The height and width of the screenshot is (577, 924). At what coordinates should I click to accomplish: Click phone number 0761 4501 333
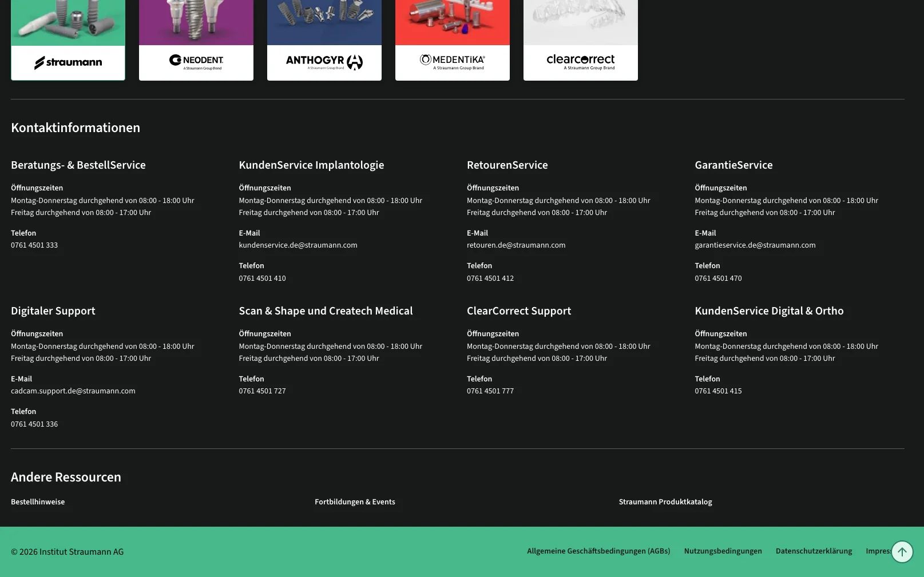pyautogui.click(x=34, y=245)
